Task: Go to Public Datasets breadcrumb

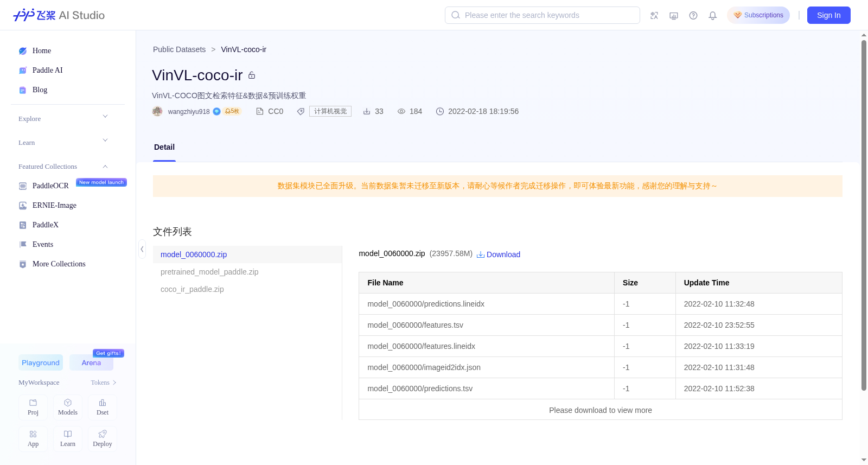Action: pyautogui.click(x=179, y=49)
